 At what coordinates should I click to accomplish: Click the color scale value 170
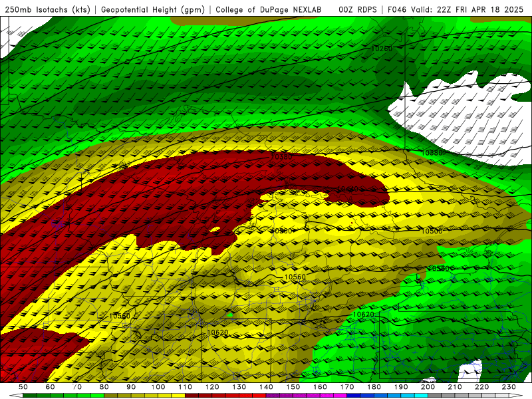[347, 387]
